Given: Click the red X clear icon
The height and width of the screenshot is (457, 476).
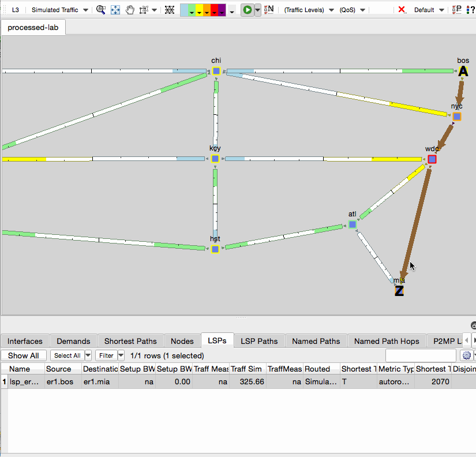Looking at the screenshot, I should 402,9.
